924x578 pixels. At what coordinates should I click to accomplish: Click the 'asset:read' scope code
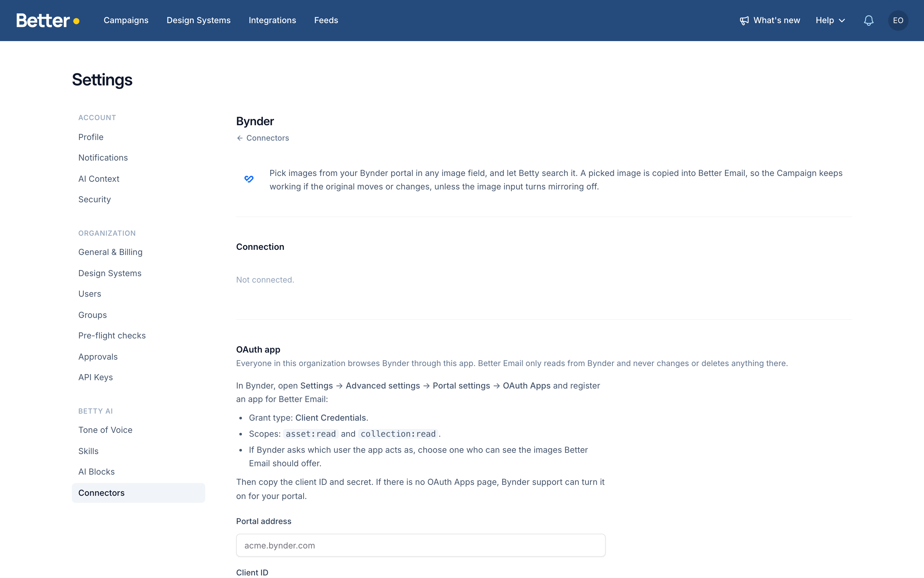pyautogui.click(x=311, y=434)
